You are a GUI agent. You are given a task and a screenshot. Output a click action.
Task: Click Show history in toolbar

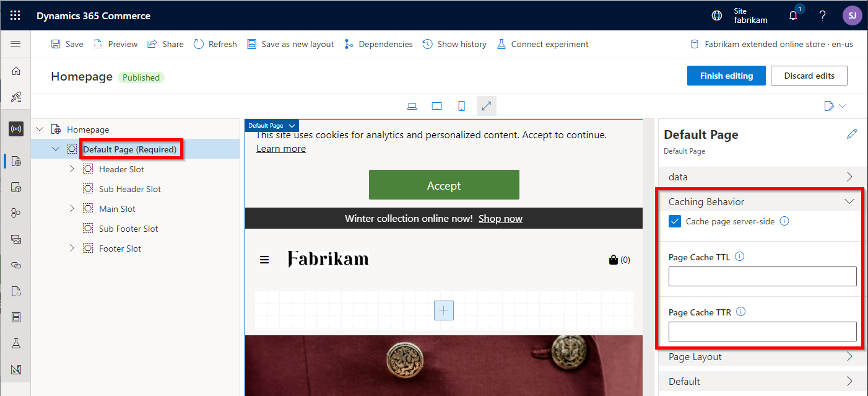tap(454, 44)
